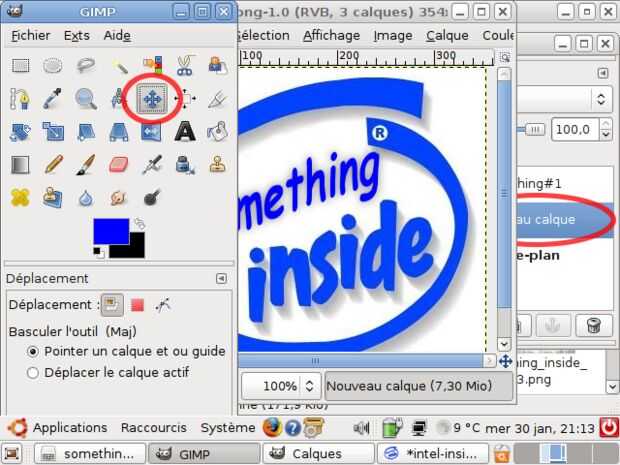
Task: Select the Blend gradient tool
Action: [x=20, y=165]
